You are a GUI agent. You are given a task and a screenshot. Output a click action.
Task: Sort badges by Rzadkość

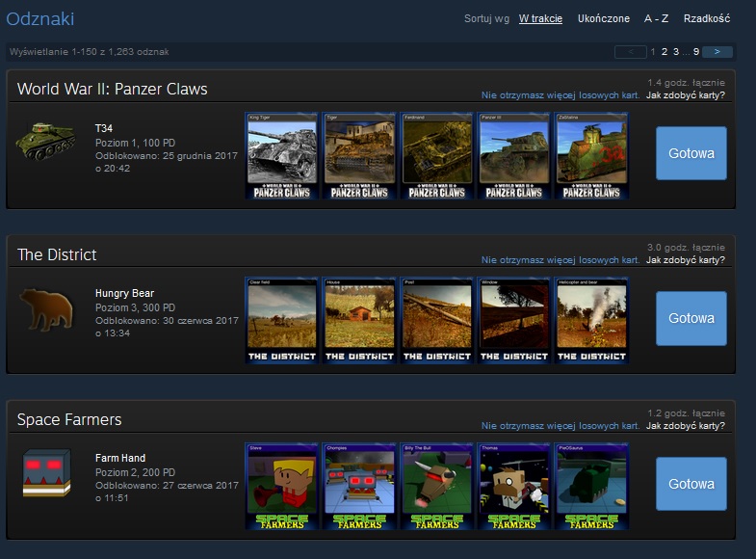tap(707, 18)
